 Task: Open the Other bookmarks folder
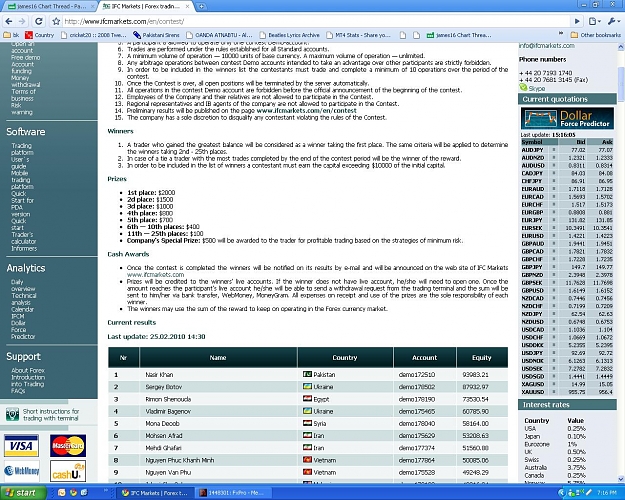point(596,35)
